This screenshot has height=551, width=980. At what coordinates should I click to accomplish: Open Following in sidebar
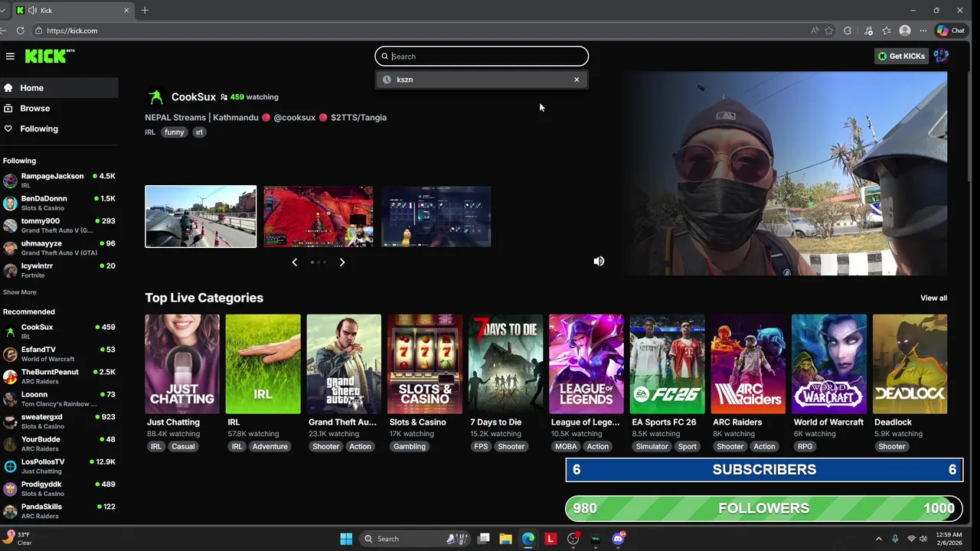[x=59, y=129]
